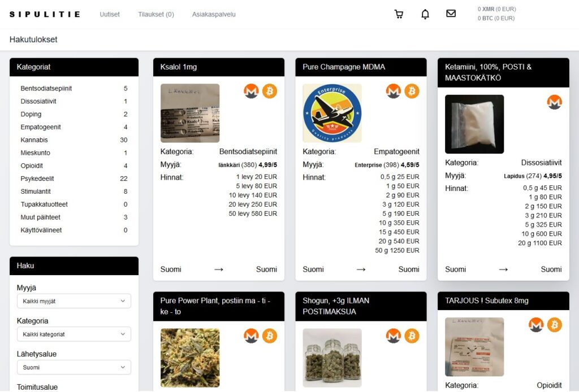Open the Pure Power Plant listing title

pyautogui.click(x=215, y=306)
